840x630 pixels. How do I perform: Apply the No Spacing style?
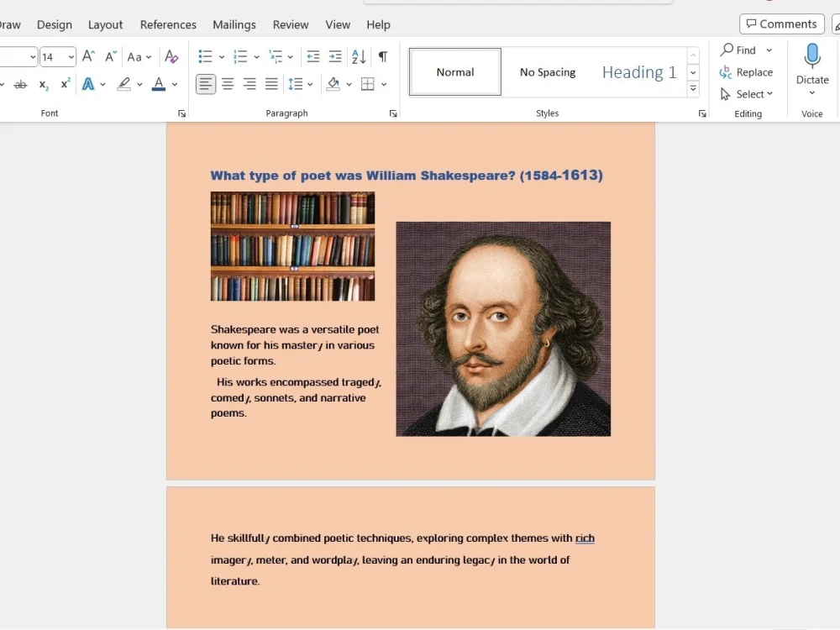coord(548,71)
